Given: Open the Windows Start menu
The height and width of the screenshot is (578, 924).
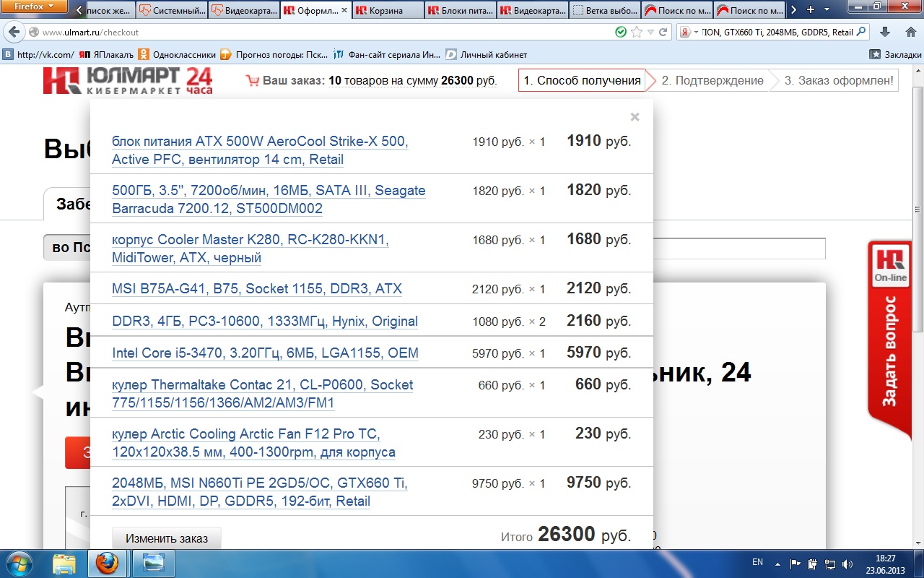Looking at the screenshot, I should tap(19, 563).
